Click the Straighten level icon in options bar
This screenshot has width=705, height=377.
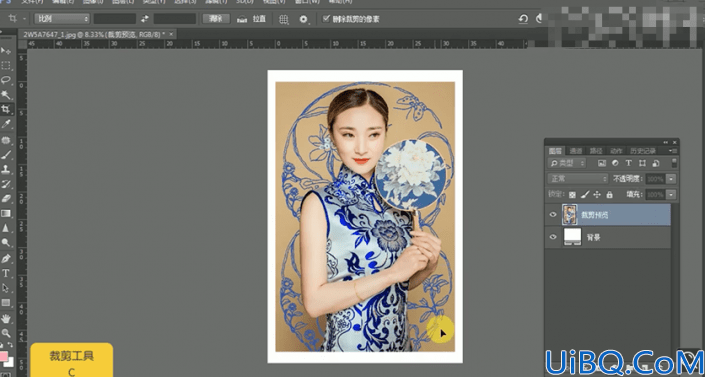(242, 19)
